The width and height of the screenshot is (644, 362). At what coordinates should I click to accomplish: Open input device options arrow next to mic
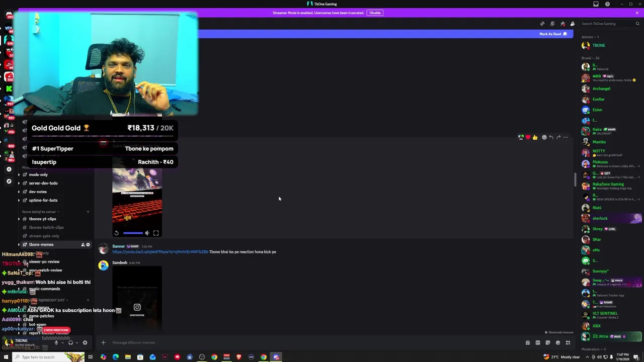[x=62, y=343]
